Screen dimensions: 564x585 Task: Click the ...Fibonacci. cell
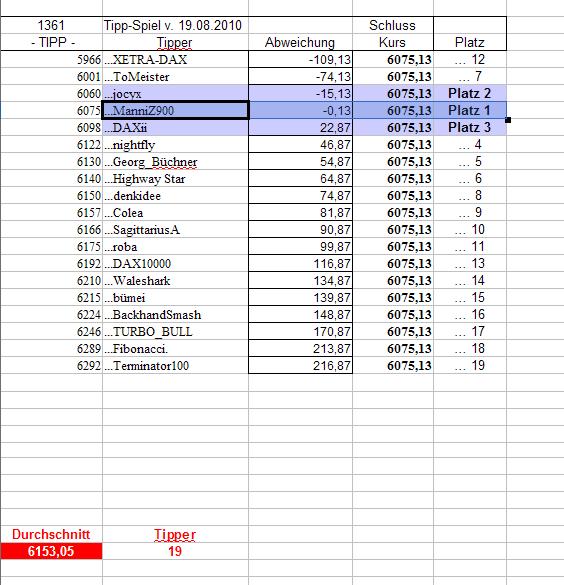point(175,348)
